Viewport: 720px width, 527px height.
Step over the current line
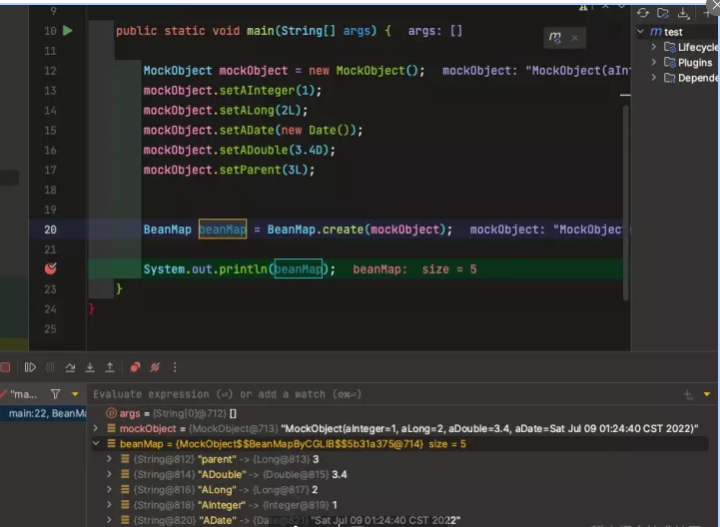coord(70,367)
